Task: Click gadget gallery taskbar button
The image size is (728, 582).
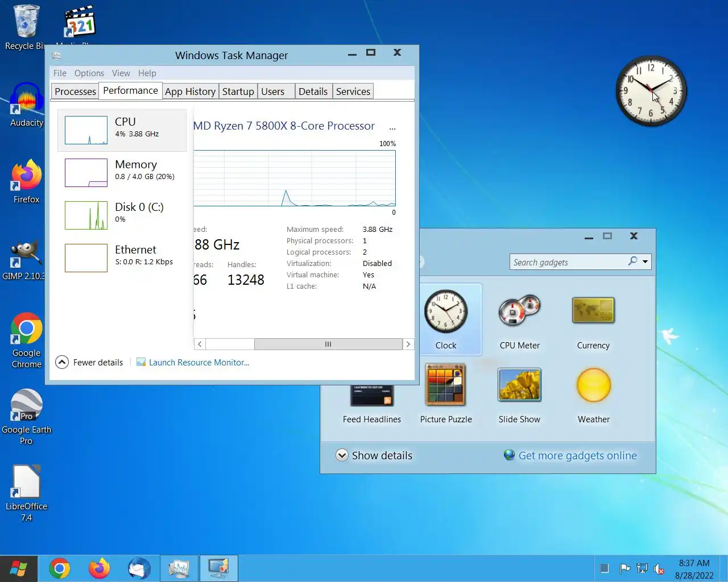Action: click(x=218, y=568)
